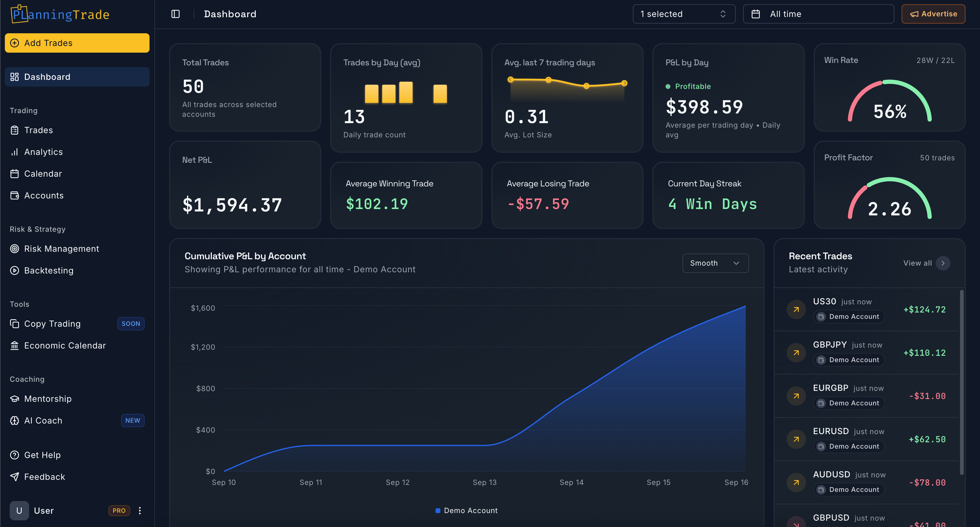
Task: Click the EURGBP trade direction arrow icon
Action: (x=796, y=396)
